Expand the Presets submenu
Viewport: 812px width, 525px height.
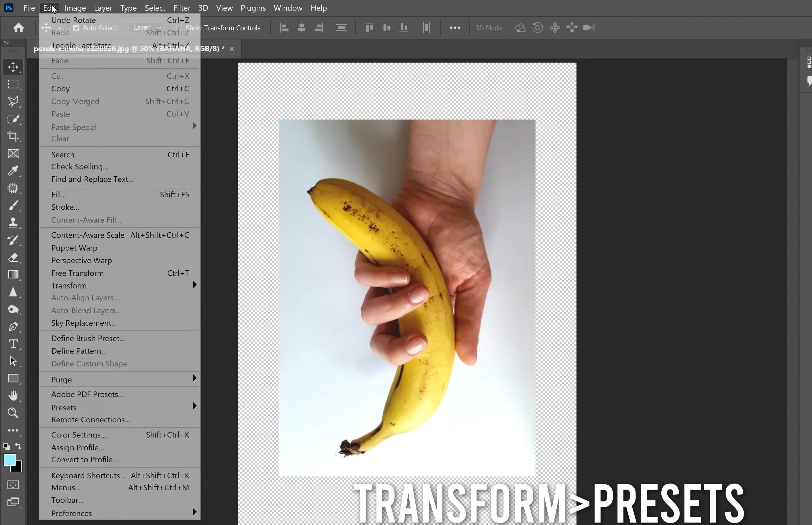click(x=119, y=407)
